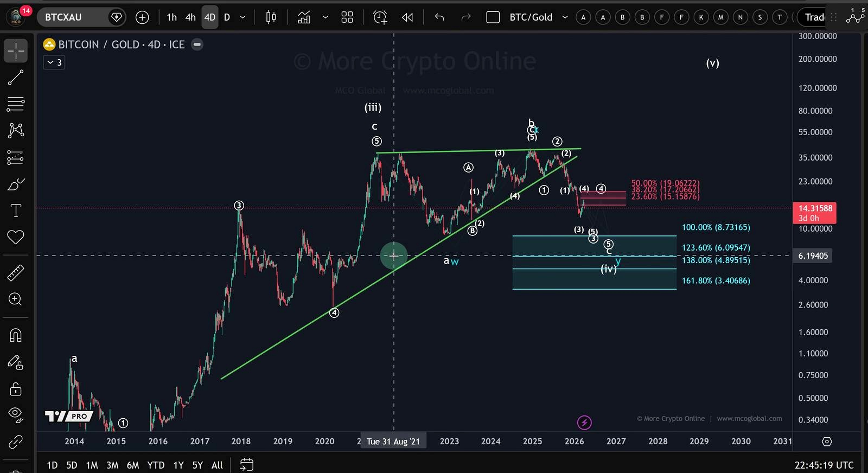Activate the zoom in tool
868x473 pixels.
[16, 299]
